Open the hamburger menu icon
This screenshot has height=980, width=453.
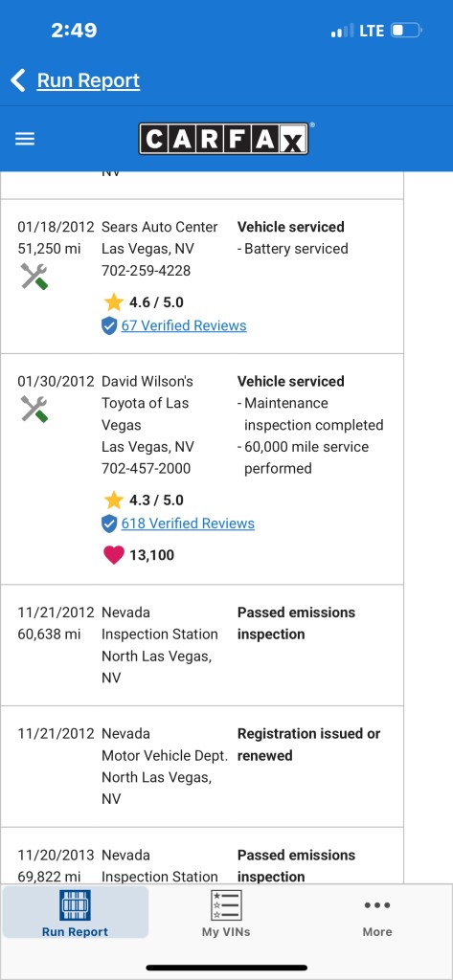point(25,139)
